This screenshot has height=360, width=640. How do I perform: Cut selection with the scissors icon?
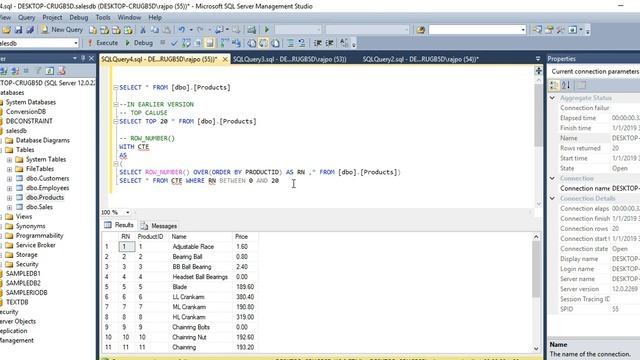tap(143, 30)
